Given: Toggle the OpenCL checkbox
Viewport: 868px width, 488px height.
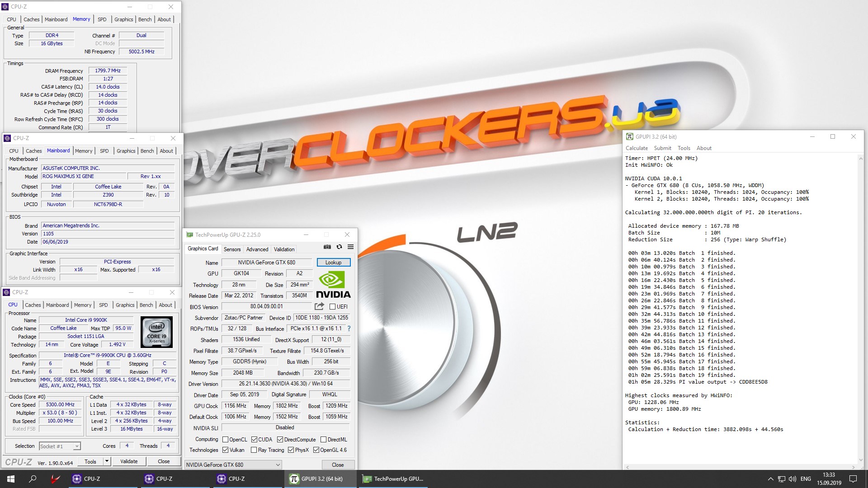Looking at the screenshot, I should pos(225,440).
